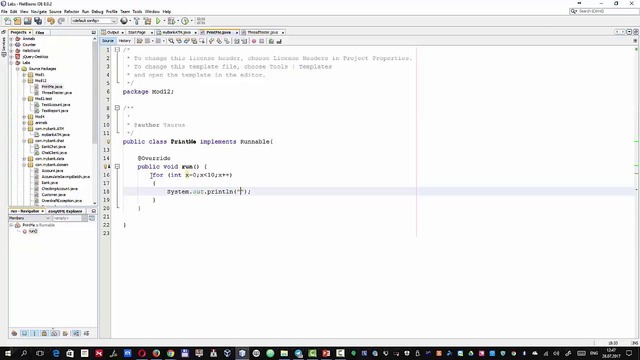Click the lightbulb hint on line 12
The width and height of the screenshot is (640, 360).
[108, 142]
